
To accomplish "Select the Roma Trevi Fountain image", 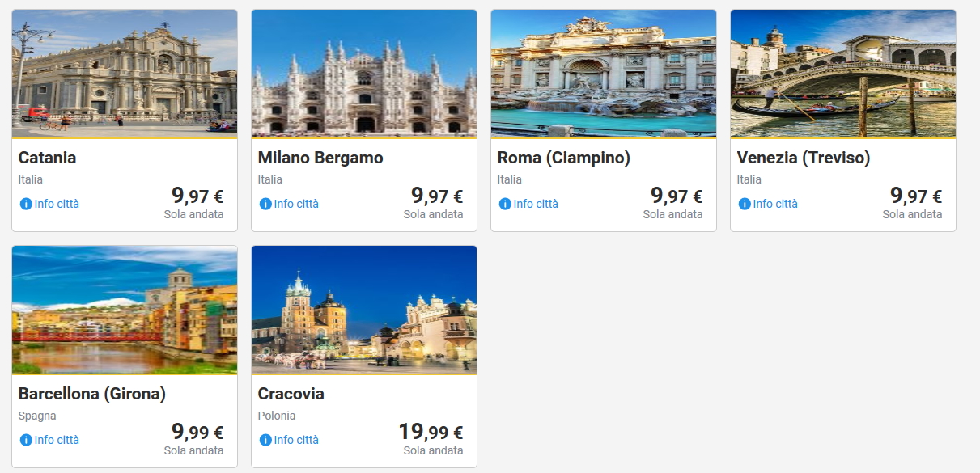I will click(604, 74).
